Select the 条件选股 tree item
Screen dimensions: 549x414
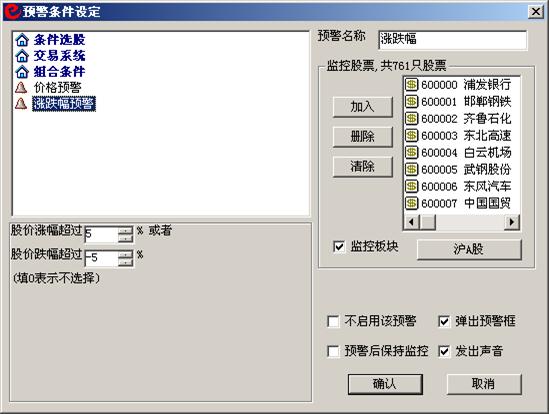click(x=60, y=40)
